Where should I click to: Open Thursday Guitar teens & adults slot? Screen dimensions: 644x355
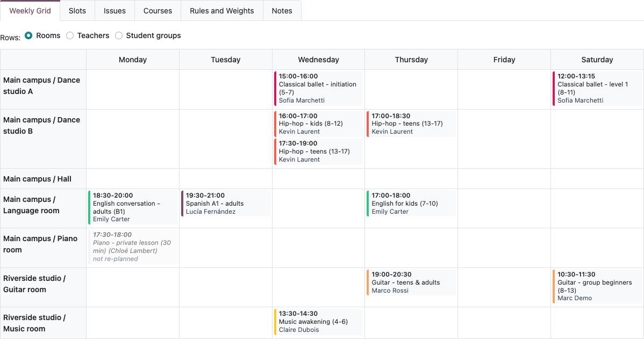pyautogui.click(x=411, y=282)
